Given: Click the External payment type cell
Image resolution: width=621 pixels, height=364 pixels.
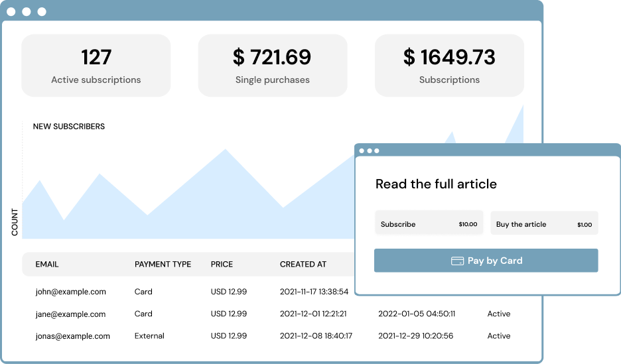Looking at the screenshot, I should [149, 336].
